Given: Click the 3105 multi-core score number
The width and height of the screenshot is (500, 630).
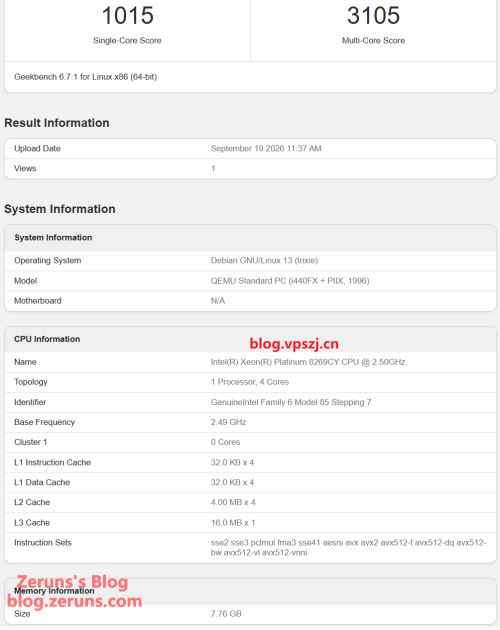Looking at the screenshot, I should pyautogui.click(x=373, y=15).
